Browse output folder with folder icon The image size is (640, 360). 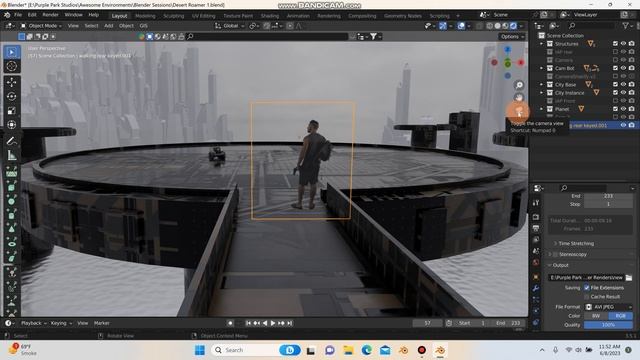(629, 278)
